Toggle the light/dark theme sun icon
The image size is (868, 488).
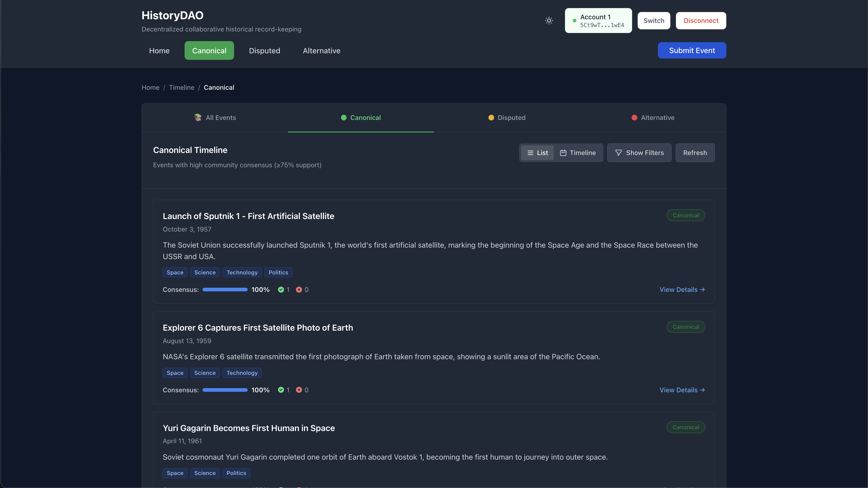pyautogui.click(x=549, y=21)
